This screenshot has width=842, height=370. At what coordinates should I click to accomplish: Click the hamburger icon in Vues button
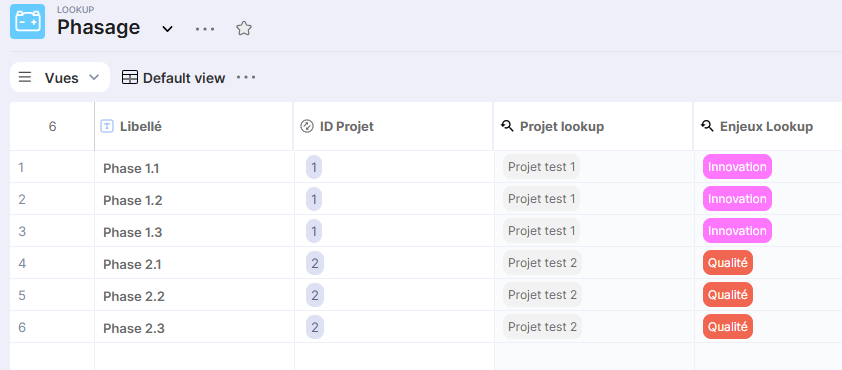25,77
